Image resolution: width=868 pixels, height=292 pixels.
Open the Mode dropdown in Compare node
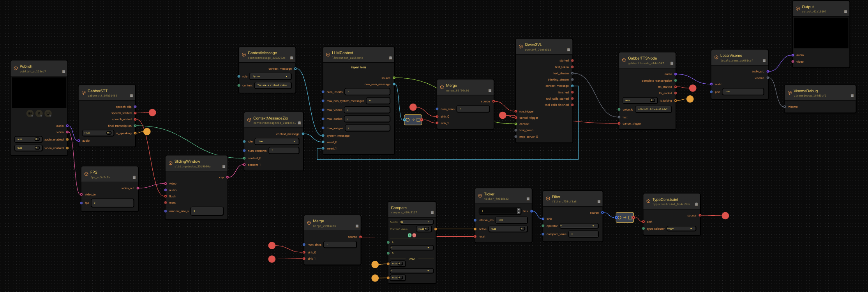coord(415,222)
